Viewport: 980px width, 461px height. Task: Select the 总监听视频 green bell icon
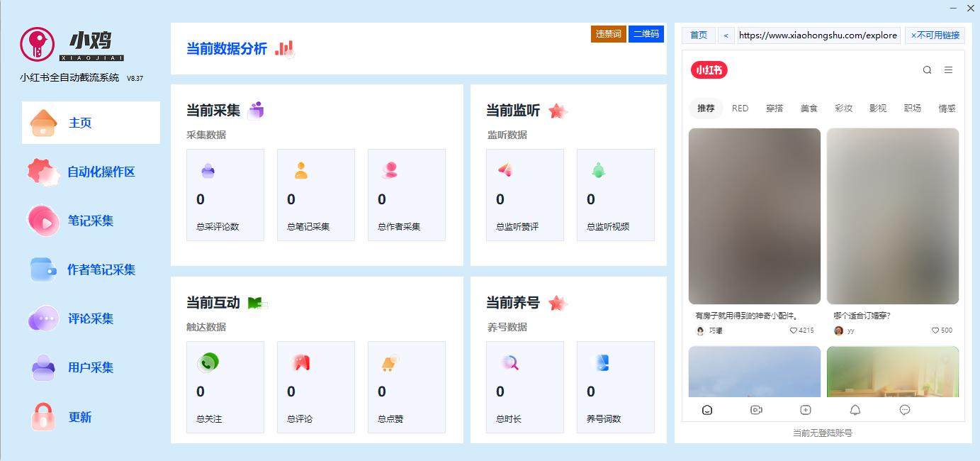598,170
